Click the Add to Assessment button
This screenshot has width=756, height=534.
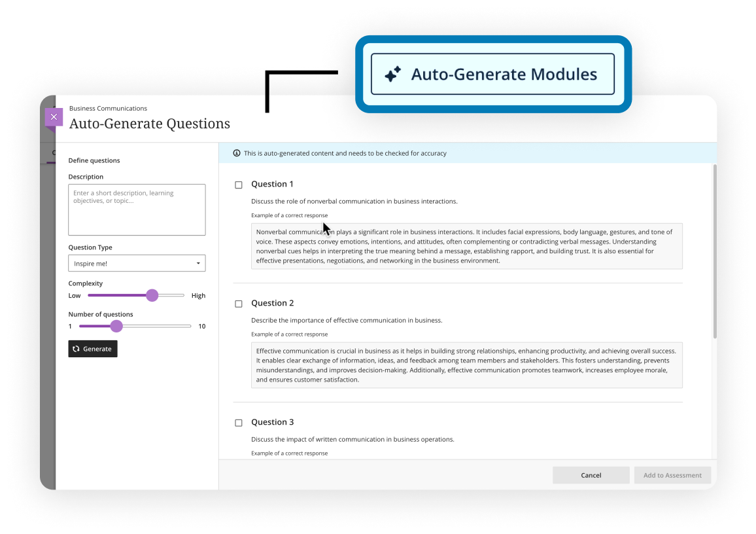coord(672,475)
